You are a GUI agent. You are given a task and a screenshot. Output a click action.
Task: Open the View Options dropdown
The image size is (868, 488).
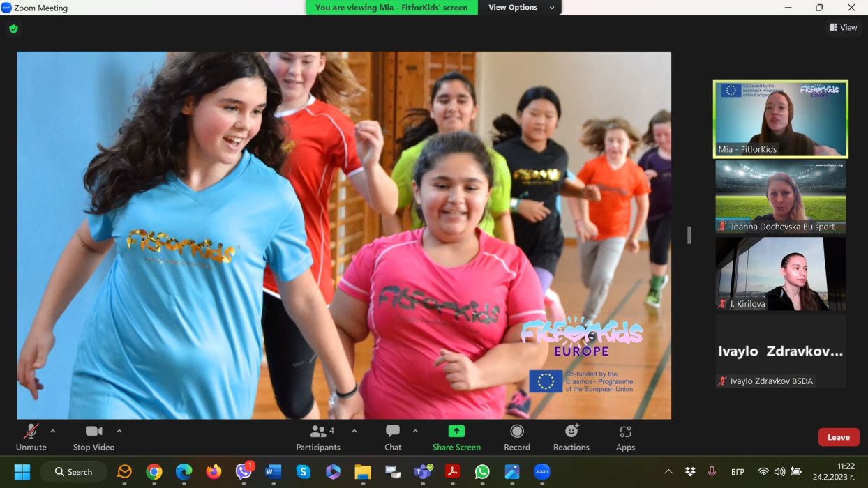[521, 8]
